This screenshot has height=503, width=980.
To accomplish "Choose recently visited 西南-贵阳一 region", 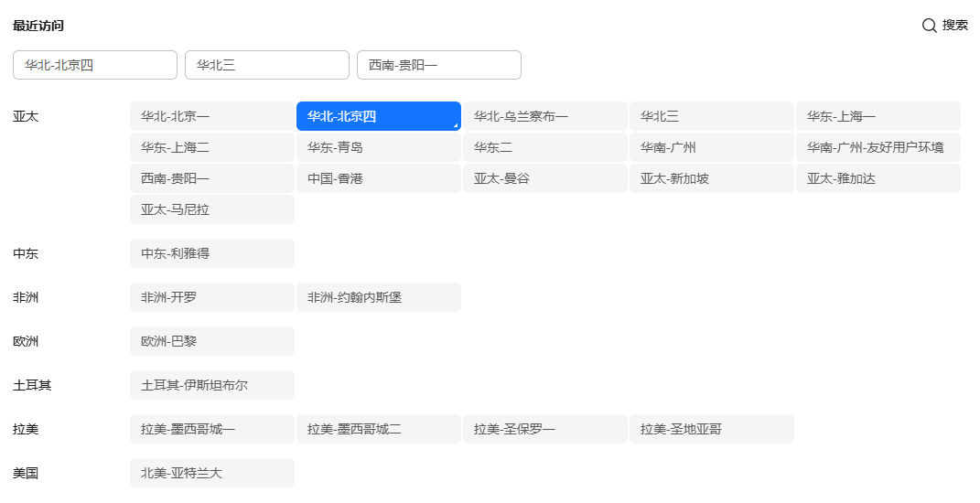I will (438, 65).
